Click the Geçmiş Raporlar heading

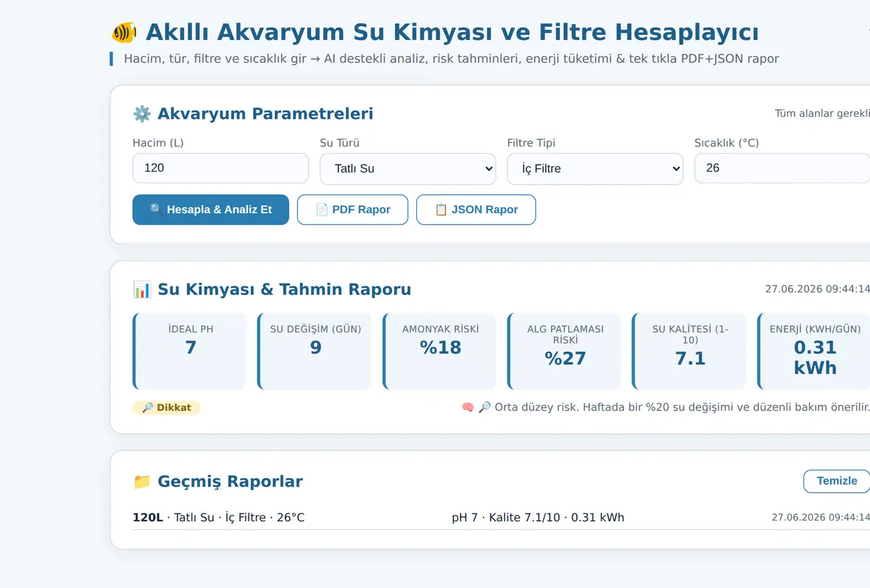(x=231, y=481)
